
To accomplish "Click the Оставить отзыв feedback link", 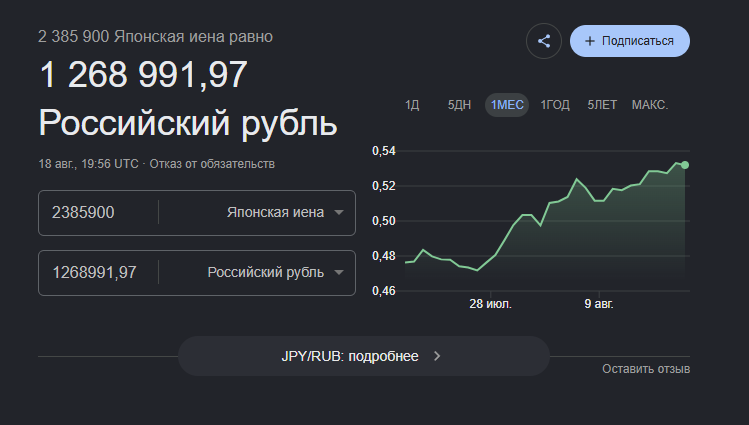I will tap(646, 369).
